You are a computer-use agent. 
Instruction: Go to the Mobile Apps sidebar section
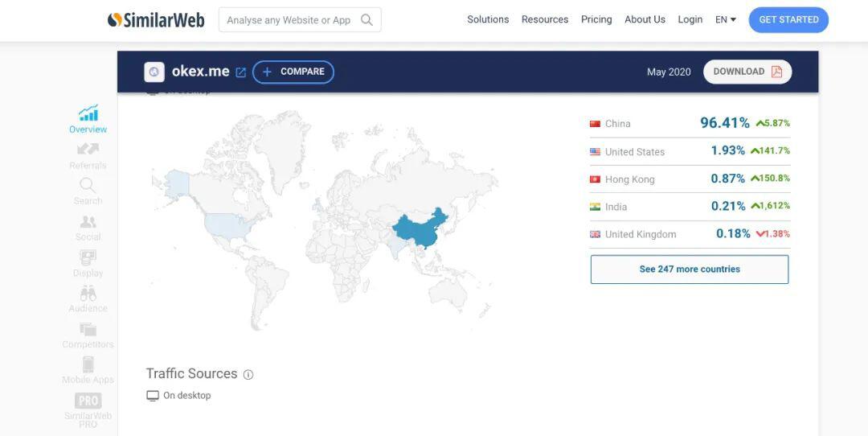88,371
